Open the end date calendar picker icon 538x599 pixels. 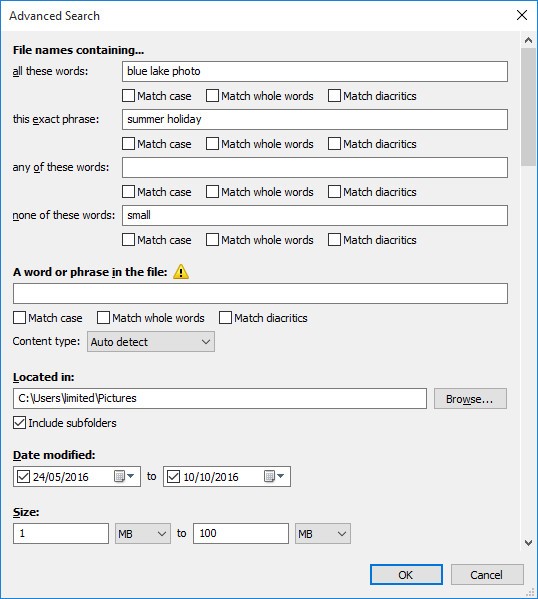[x=274, y=476]
